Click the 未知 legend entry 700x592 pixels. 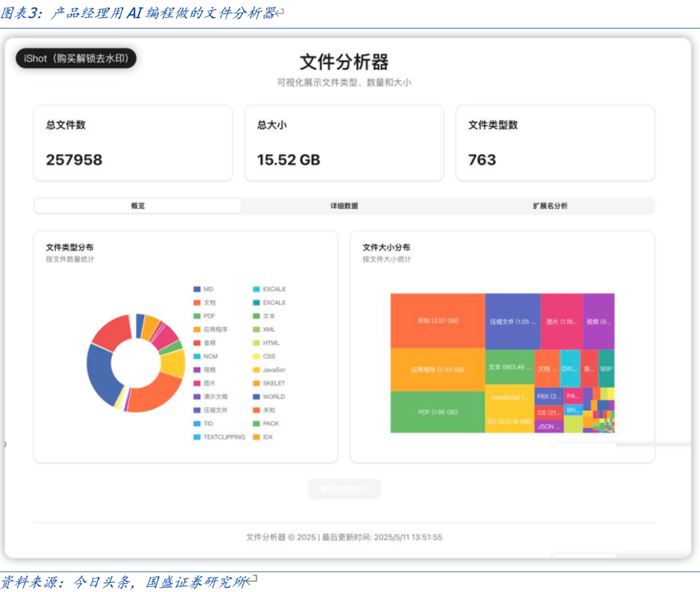[x=264, y=409]
